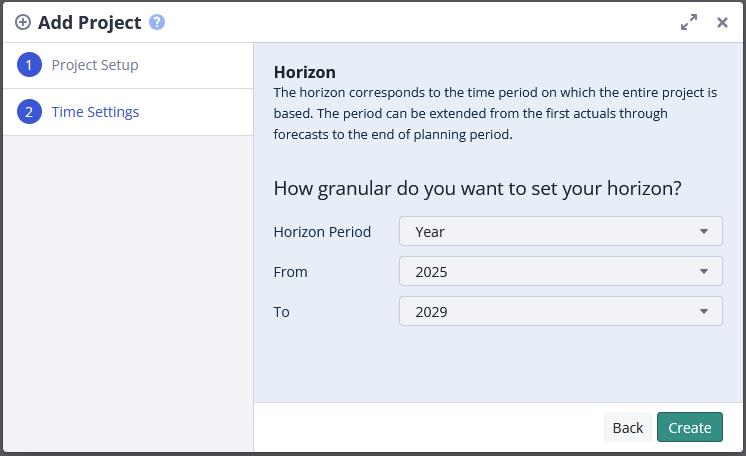Click the step 1 number badge

click(29, 65)
